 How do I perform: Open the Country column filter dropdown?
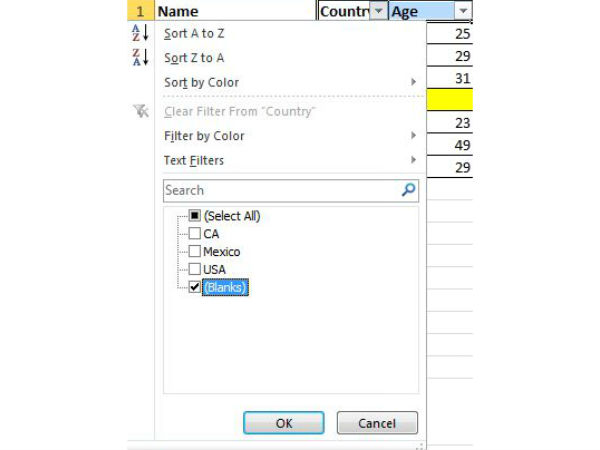coord(377,11)
